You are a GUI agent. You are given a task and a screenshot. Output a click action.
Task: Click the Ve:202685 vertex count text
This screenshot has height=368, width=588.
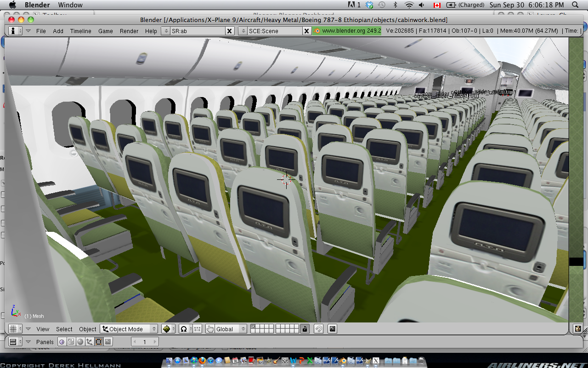400,31
